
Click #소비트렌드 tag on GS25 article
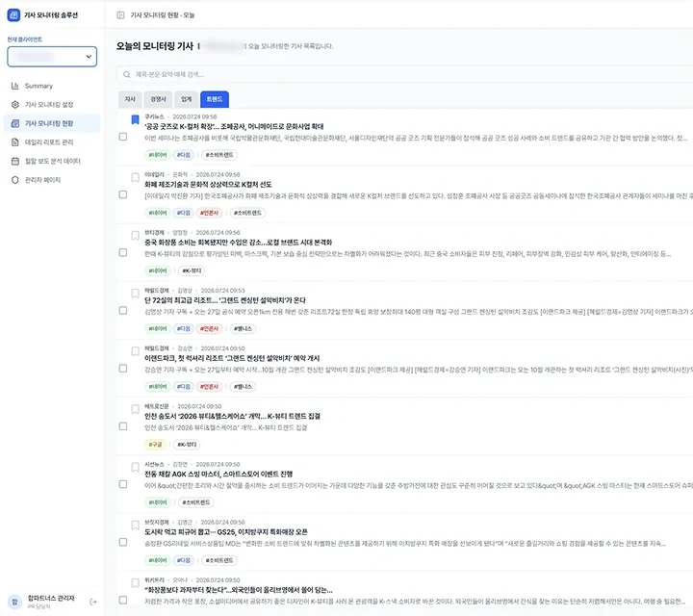pyautogui.click(x=219, y=560)
